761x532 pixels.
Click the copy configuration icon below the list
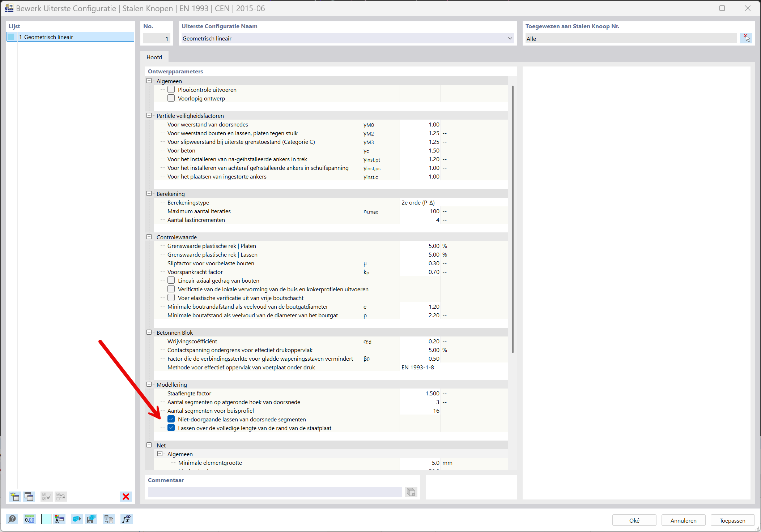click(x=29, y=496)
